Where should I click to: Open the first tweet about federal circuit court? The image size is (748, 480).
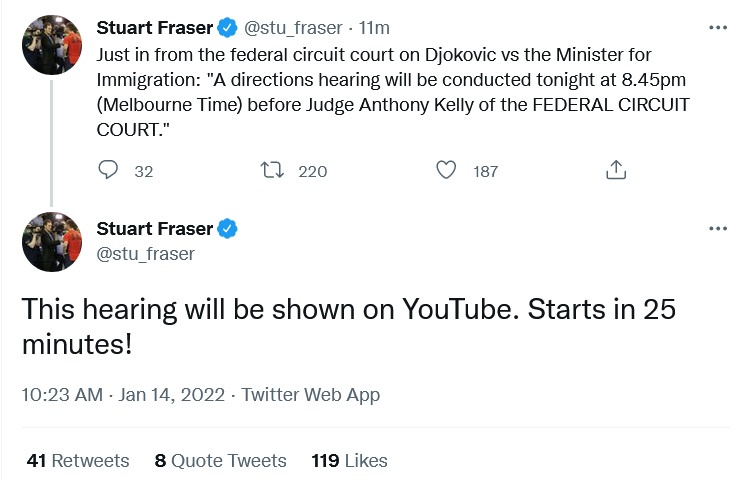pos(390,92)
